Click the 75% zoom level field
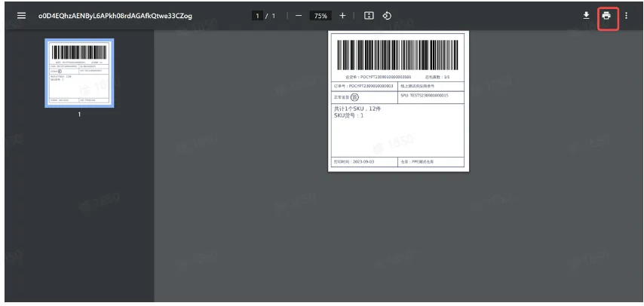The image size is (644, 306). tap(320, 16)
